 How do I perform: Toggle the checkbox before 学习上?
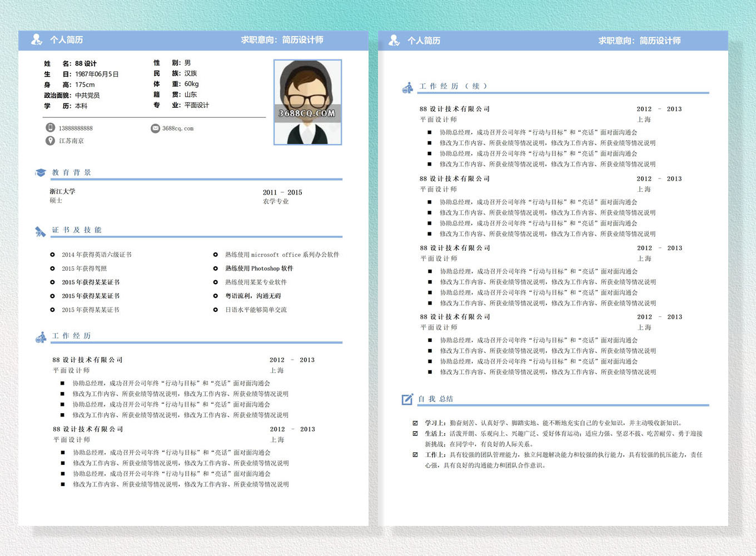point(415,423)
